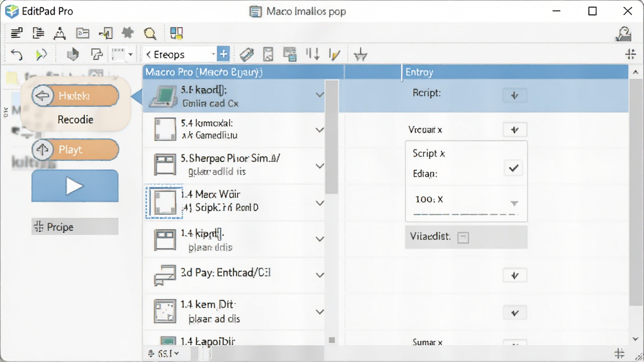Click the macro list vertical scrollbar thumb

pos(331,138)
